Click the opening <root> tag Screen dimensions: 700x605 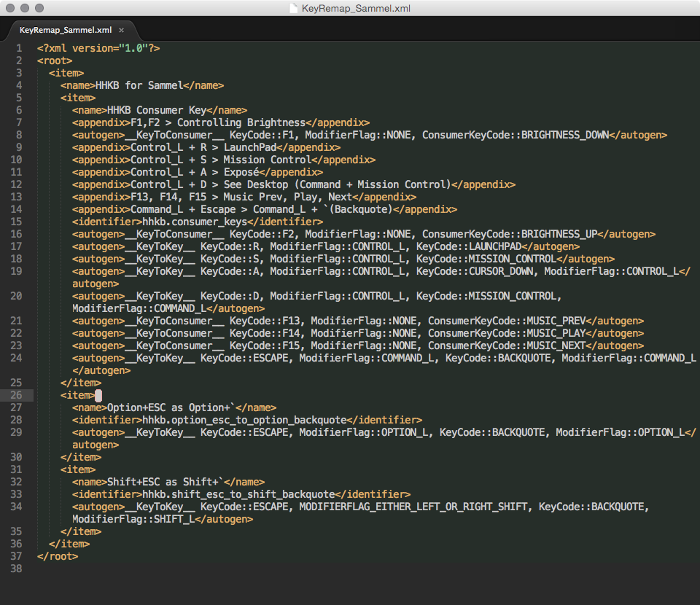(55, 60)
